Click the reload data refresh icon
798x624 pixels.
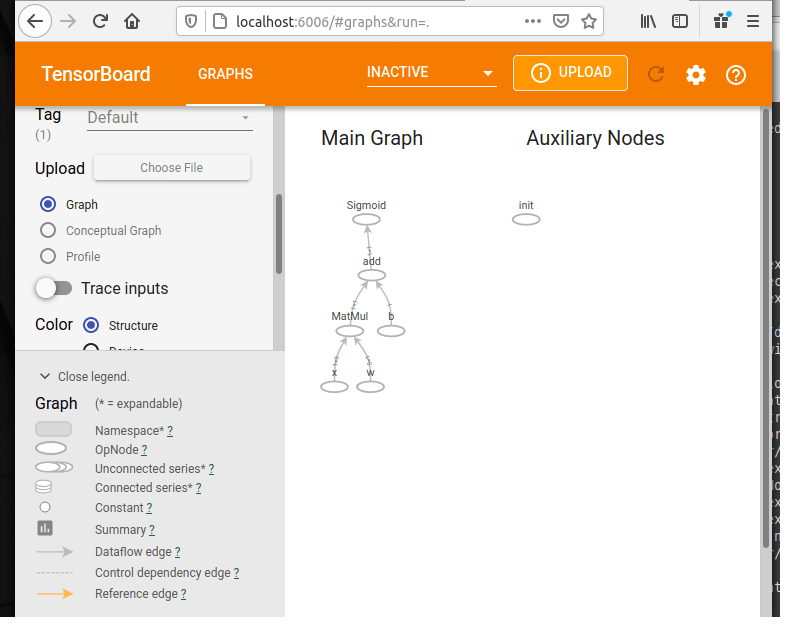point(656,74)
